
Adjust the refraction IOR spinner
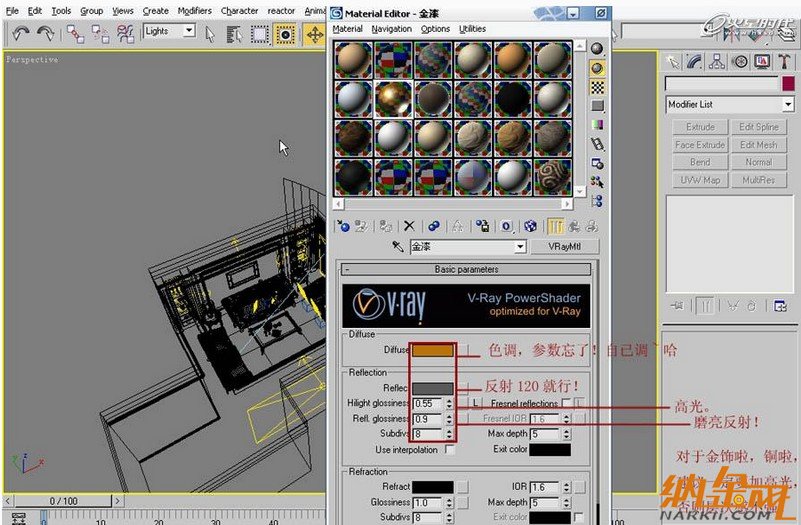tap(567, 487)
